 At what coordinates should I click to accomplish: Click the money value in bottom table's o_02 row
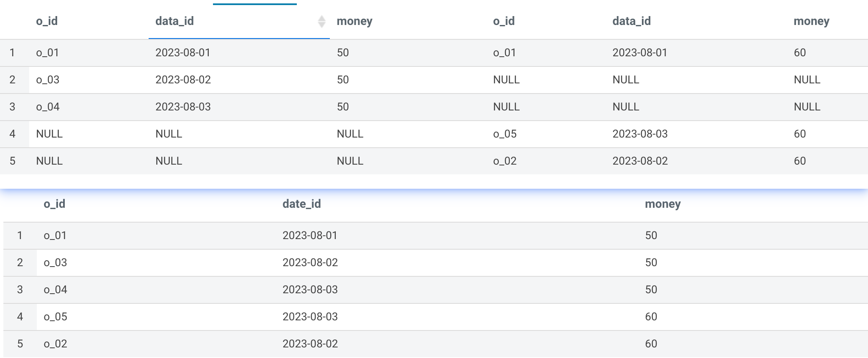[x=651, y=344]
